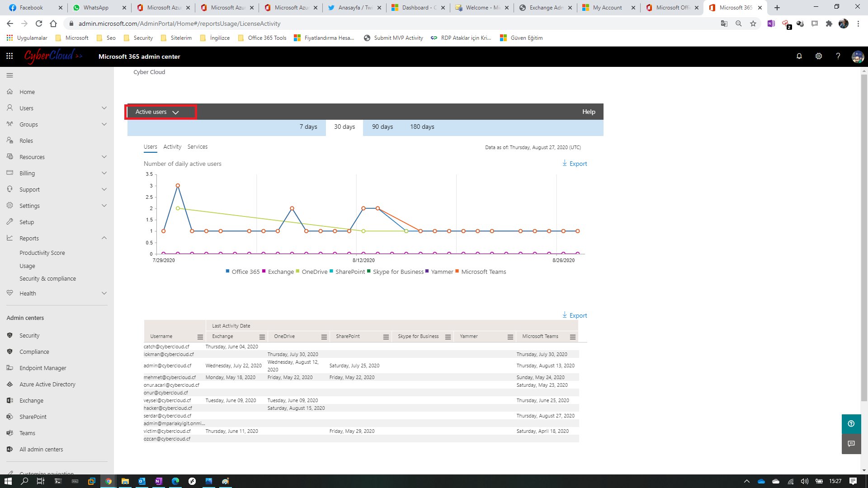
Task: Open the Skype for Business column menu
Action: [x=448, y=337]
